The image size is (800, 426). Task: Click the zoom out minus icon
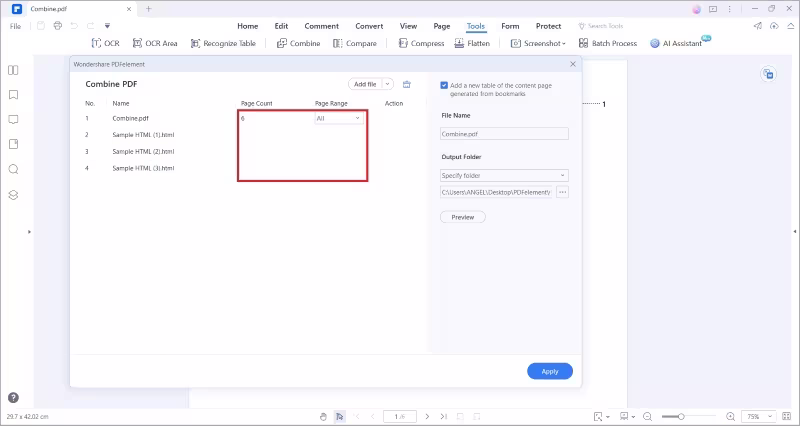click(647, 416)
